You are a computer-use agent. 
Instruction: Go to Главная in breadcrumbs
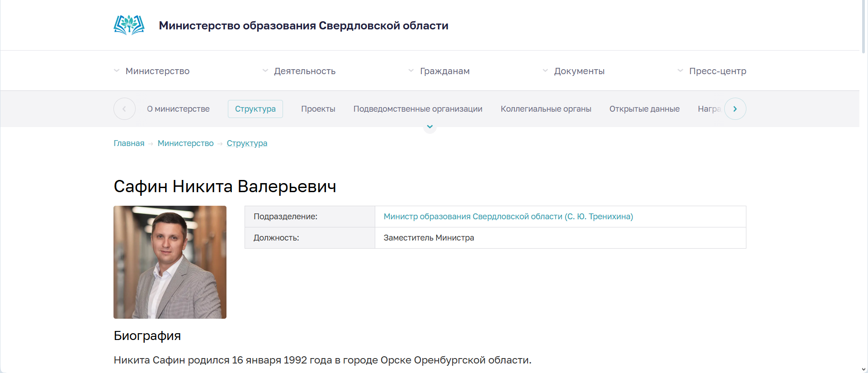[x=129, y=143]
